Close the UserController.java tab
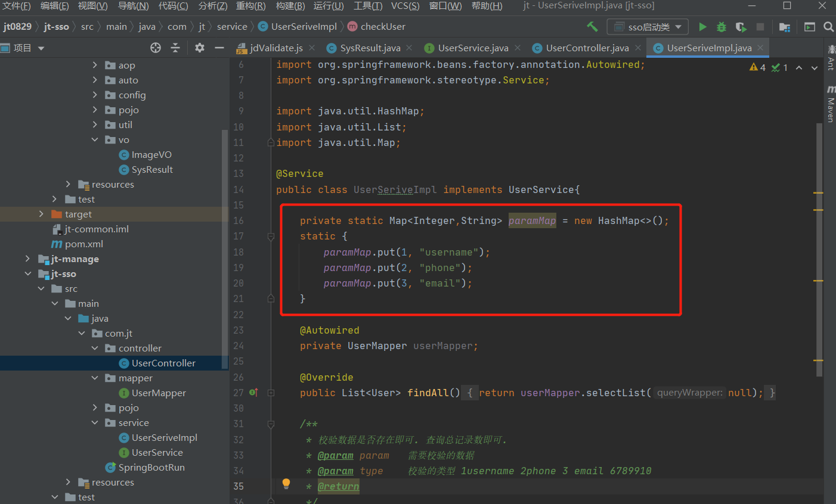This screenshot has height=504, width=836. [638, 48]
